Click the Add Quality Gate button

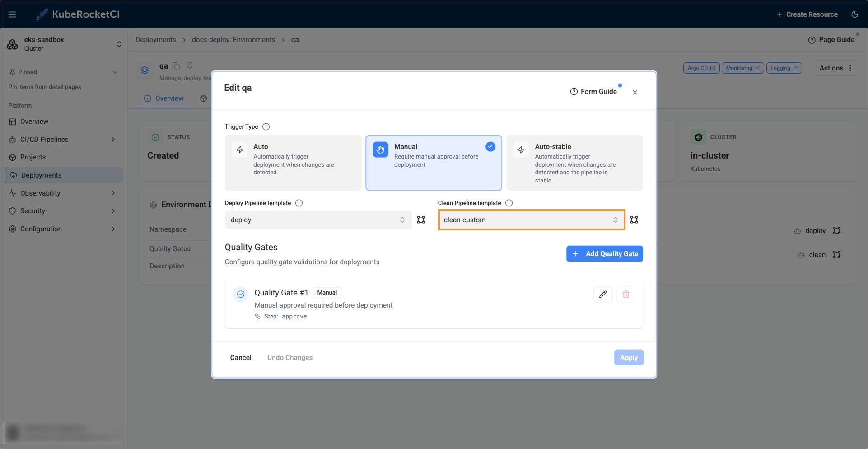click(x=605, y=254)
